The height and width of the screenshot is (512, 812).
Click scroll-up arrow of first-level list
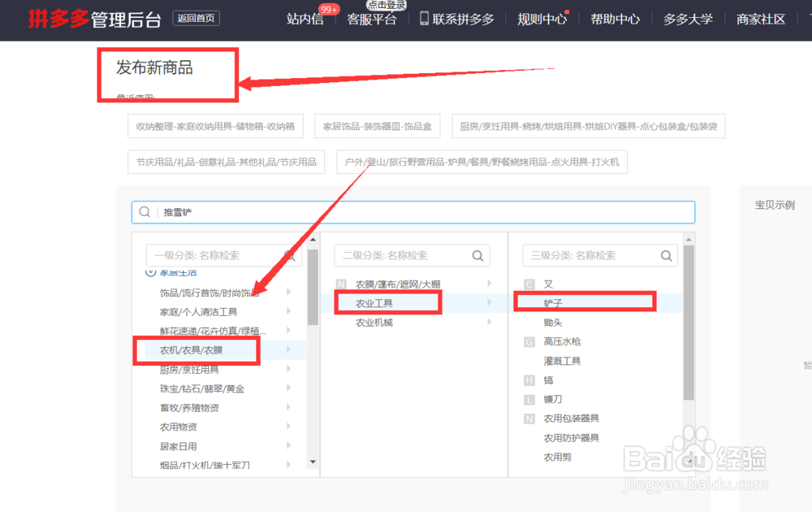[x=313, y=240]
